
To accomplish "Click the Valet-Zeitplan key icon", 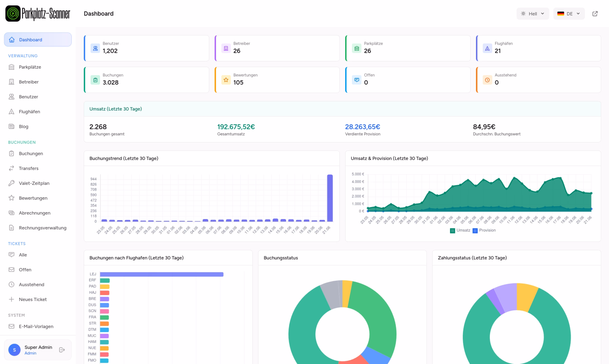I will pyautogui.click(x=12, y=183).
